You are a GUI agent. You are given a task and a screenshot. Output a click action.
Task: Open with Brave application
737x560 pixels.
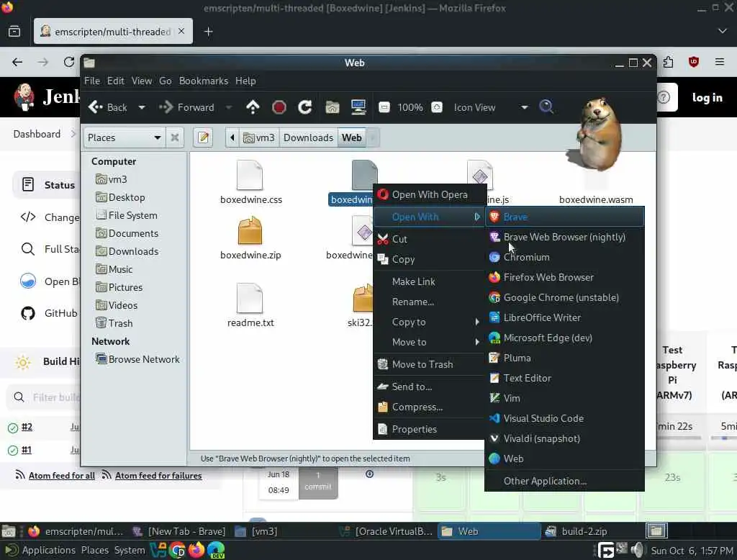click(x=564, y=217)
